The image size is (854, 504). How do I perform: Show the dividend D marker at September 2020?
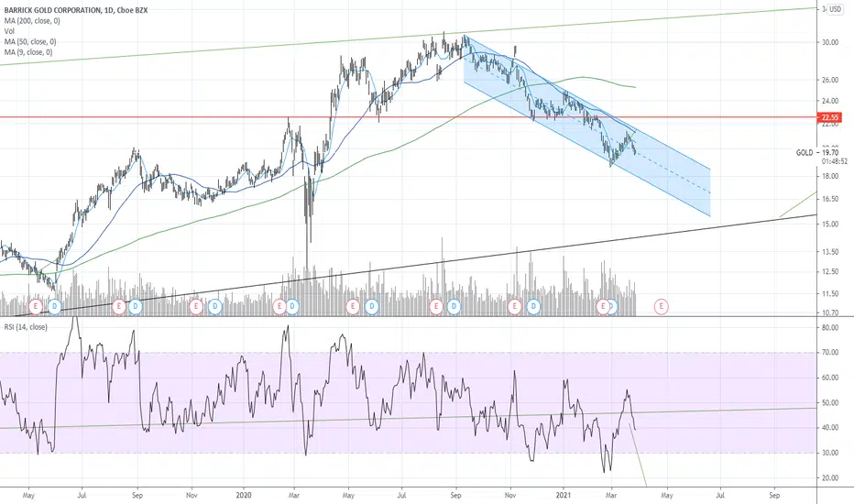point(454,307)
